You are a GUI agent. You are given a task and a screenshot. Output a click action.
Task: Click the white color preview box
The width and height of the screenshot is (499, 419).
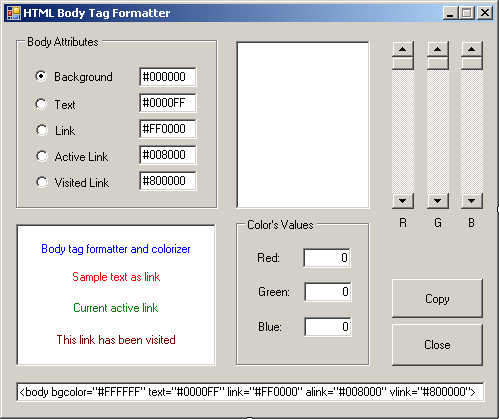pos(303,125)
